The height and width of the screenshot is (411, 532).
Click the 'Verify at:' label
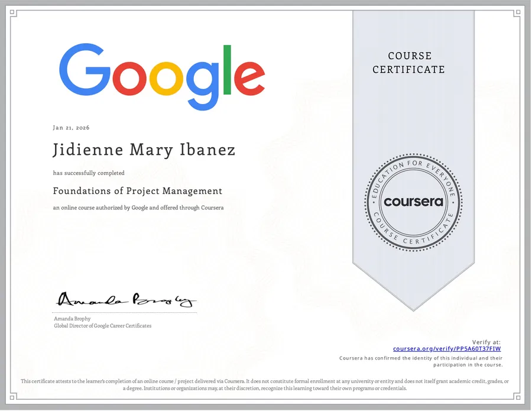pos(486,342)
